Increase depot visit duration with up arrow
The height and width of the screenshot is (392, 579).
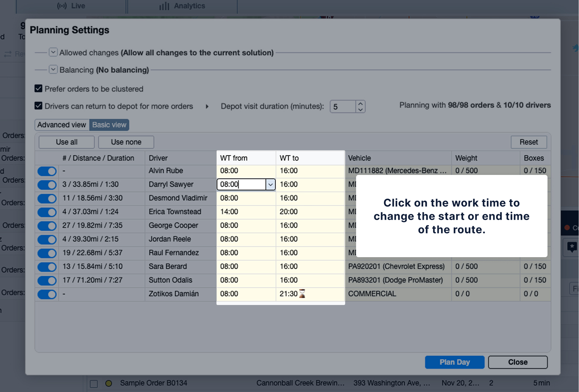click(x=360, y=104)
